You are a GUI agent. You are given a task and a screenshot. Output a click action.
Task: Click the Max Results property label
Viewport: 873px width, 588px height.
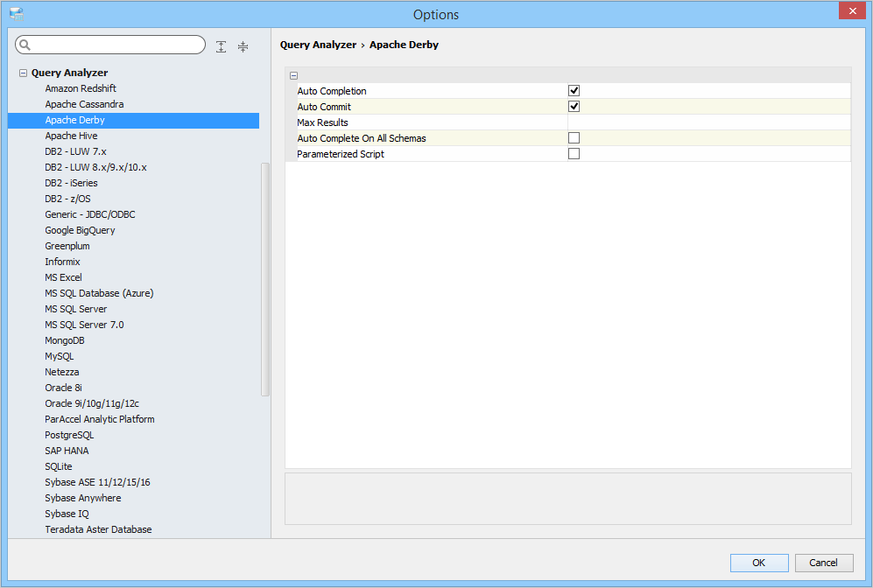[322, 122]
